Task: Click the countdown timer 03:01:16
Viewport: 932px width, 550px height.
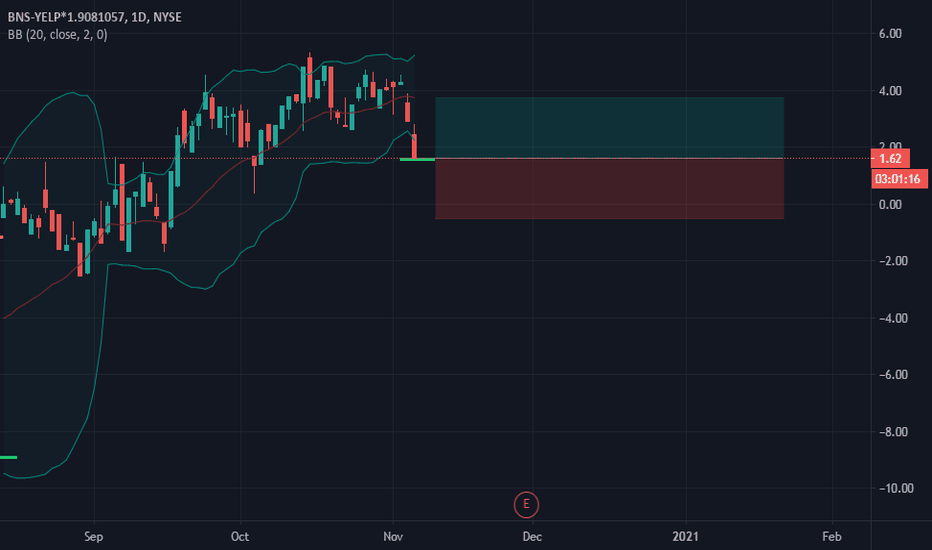Action: (898, 179)
